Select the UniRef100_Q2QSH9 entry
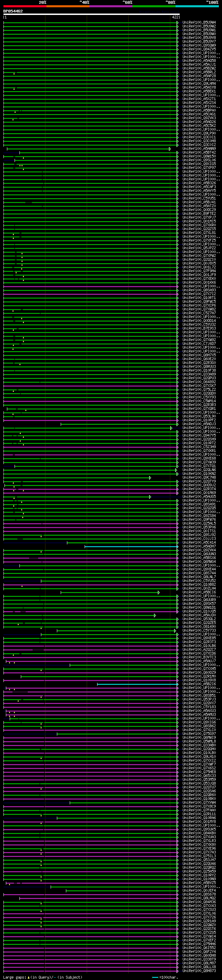222x980 pixels. [199, 439]
